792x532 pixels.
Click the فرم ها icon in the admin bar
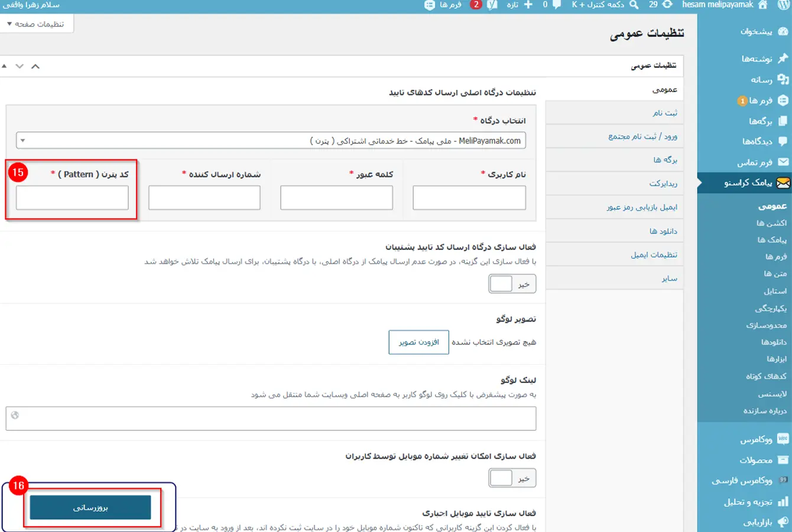coord(430,5)
